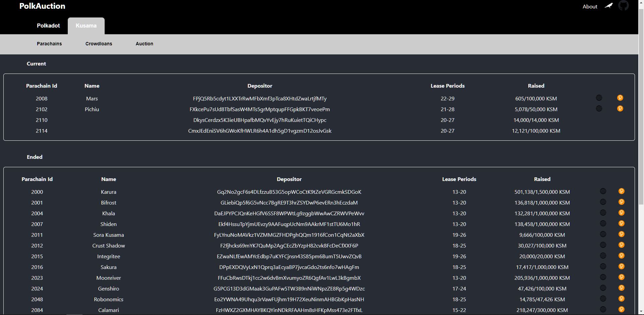Open website globe icon for Genshiro
The image size is (644, 315).
point(603,288)
